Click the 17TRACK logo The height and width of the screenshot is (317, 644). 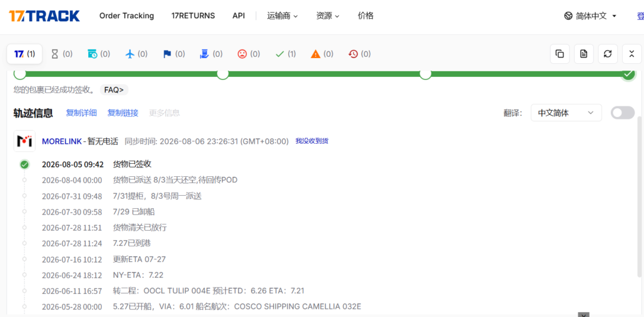click(x=44, y=16)
